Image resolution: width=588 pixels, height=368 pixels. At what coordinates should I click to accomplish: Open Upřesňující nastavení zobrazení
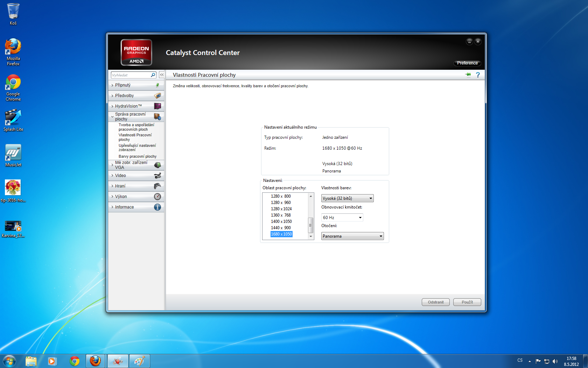pyautogui.click(x=137, y=148)
